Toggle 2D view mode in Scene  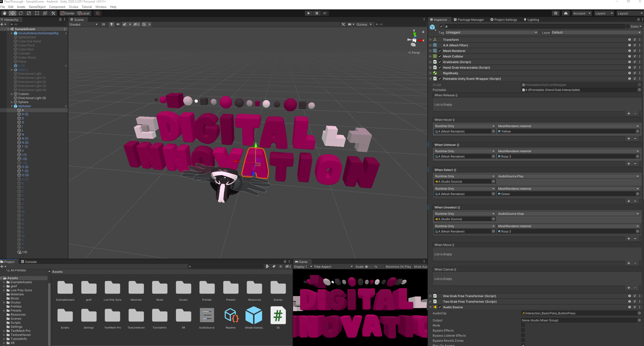[x=103, y=24]
